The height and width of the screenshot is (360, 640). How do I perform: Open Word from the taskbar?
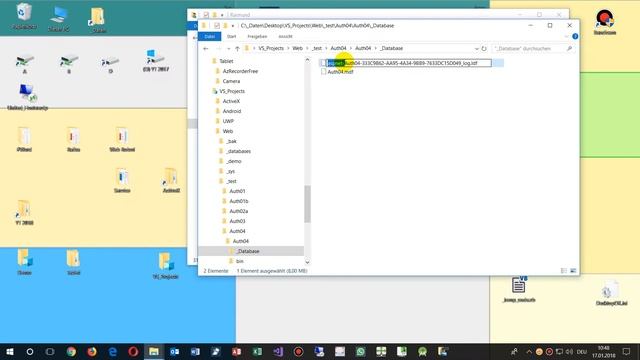[195, 351]
